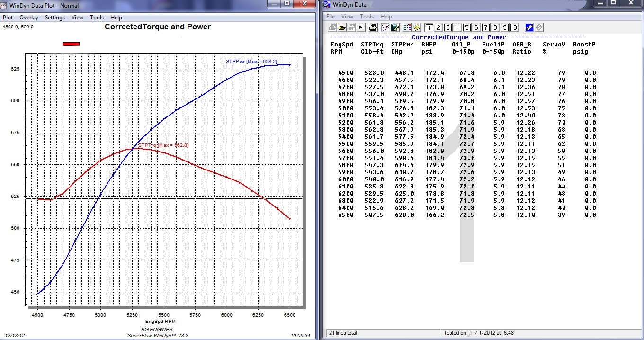Open the Settings menu in Data Plot
The height and width of the screenshot is (340, 644).
55,18
